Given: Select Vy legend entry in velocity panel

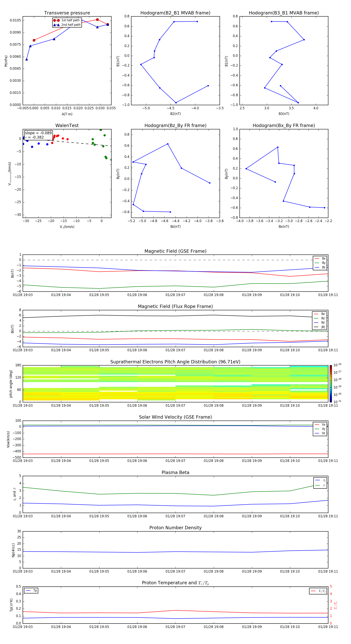Looking at the screenshot, I should click(320, 429).
